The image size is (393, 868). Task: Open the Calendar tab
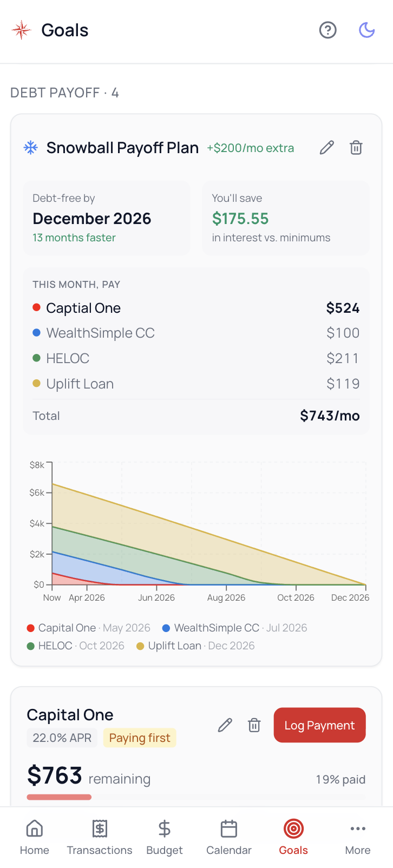point(229,837)
